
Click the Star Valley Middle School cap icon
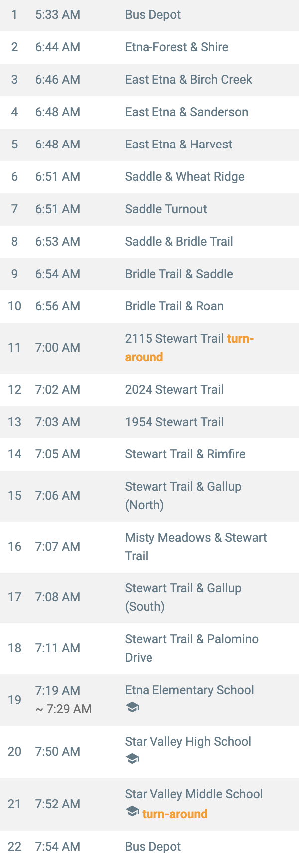132,811
